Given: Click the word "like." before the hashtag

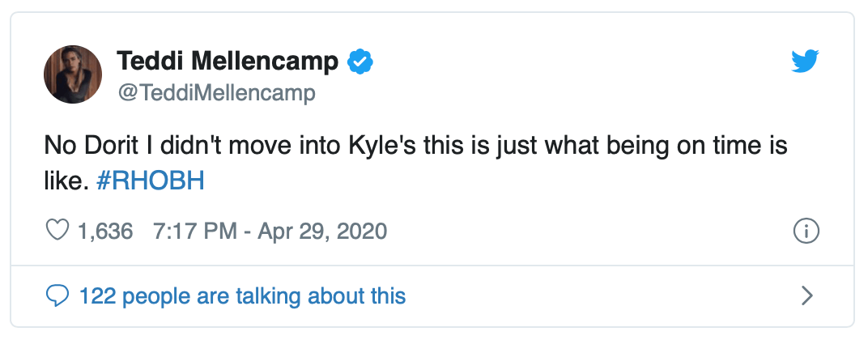Looking at the screenshot, I should click(x=65, y=181).
